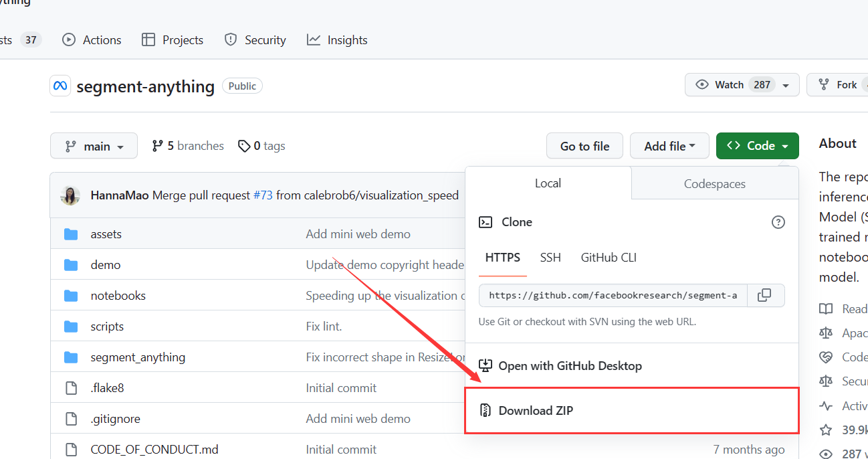
Task: Expand the Watch dropdown arrow
Action: [x=787, y=85]
